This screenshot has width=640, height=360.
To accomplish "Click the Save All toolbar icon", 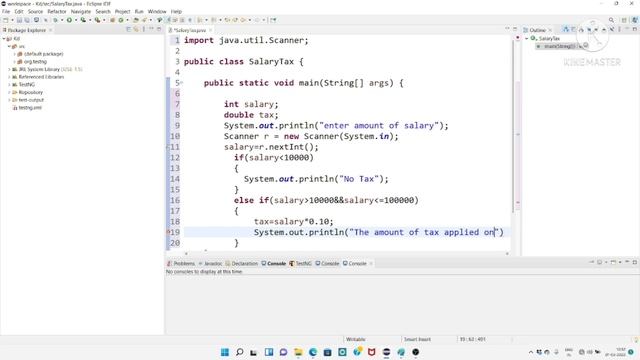I will [x=27, y=20].
